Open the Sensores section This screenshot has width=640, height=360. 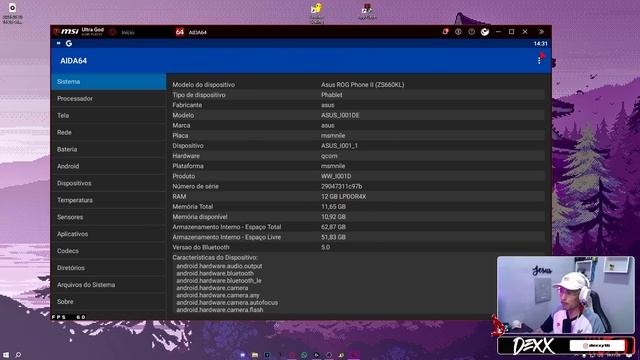click(108, 217)
